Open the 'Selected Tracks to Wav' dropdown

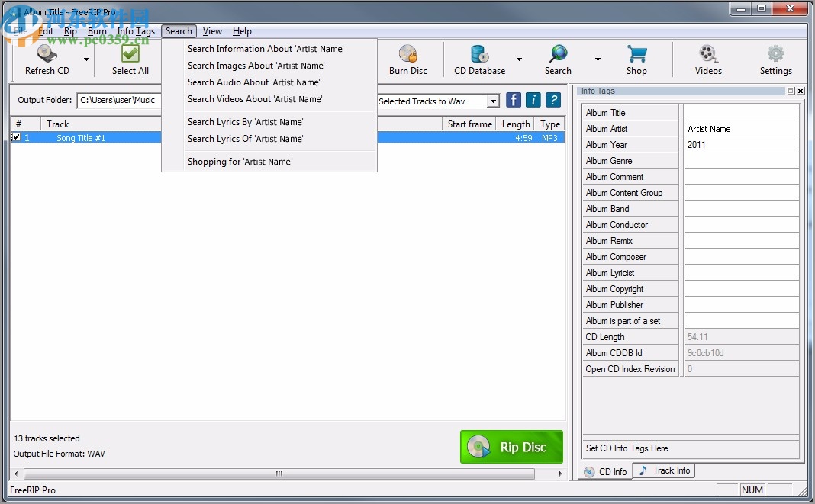pyautogui.click(x=492, y=101)
